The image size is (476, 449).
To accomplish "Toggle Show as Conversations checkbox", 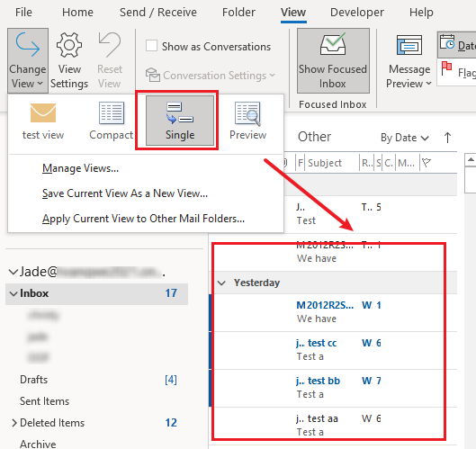I will pos(151,47).
